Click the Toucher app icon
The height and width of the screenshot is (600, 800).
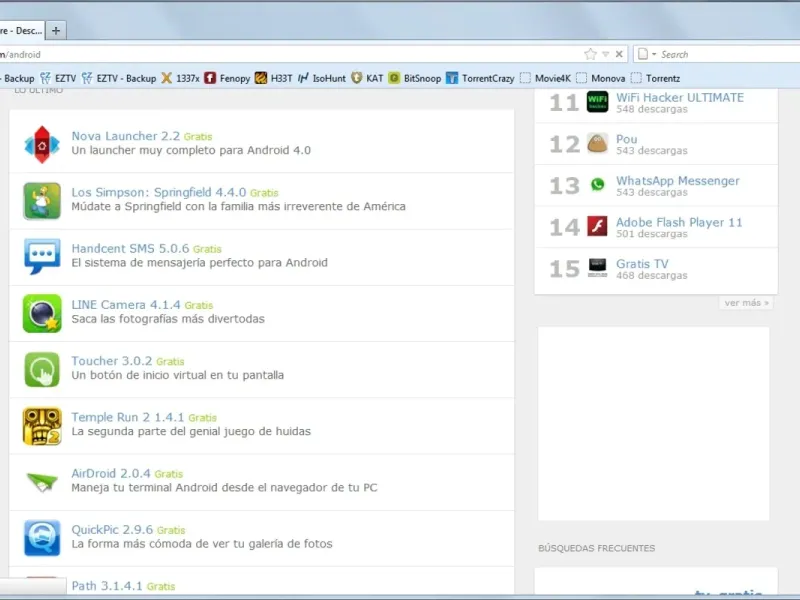(x=42, y=369)
